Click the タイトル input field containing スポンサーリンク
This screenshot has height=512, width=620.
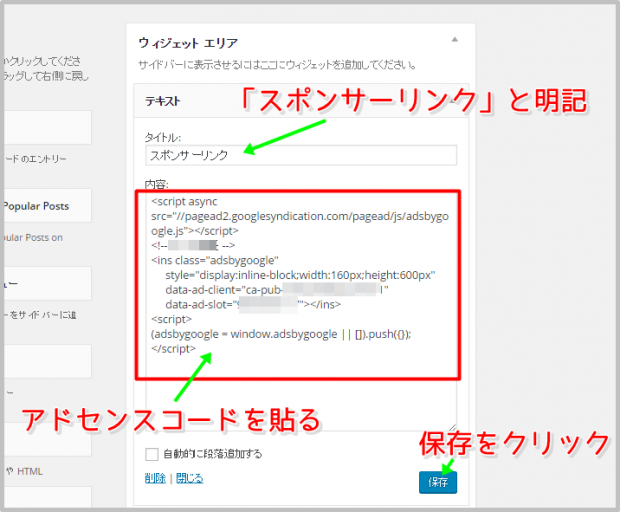(301, 155)
